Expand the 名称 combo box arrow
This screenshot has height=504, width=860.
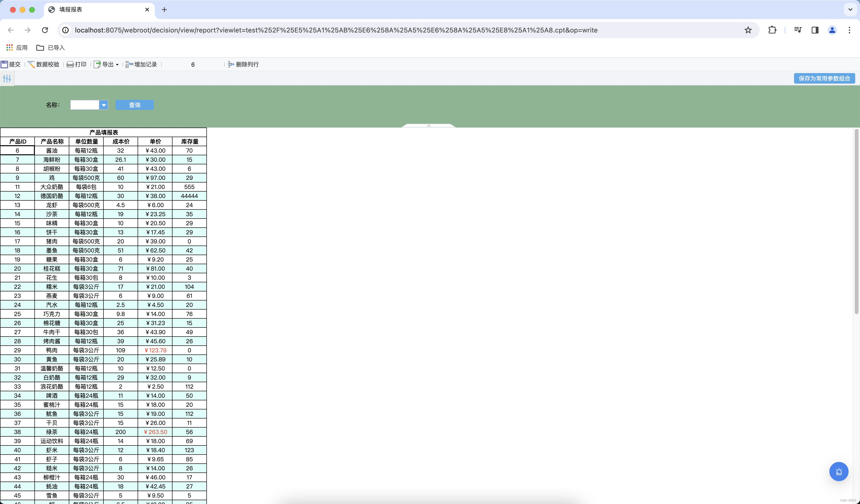click(x=104, y=105)
